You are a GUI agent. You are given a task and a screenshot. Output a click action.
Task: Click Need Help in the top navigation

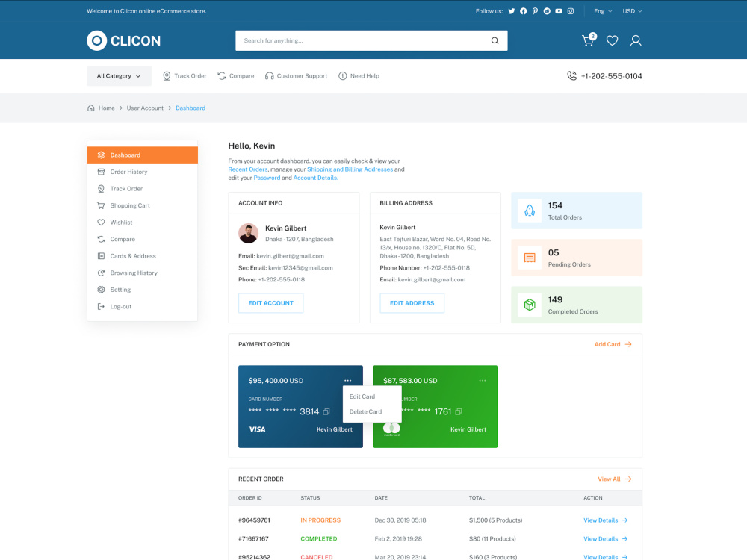click(359, 75)
